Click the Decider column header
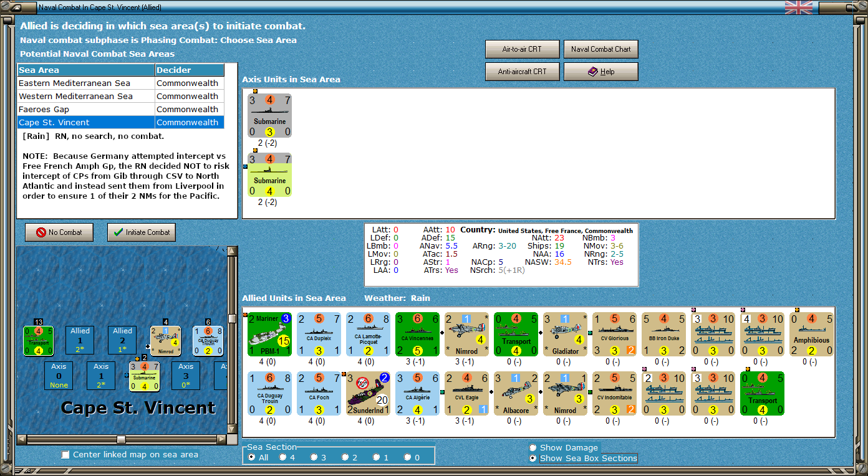 [x=190, y=70]
